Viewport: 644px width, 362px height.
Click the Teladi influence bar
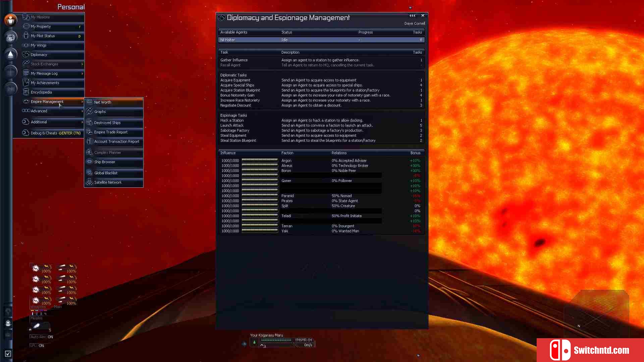coord(260,216)
